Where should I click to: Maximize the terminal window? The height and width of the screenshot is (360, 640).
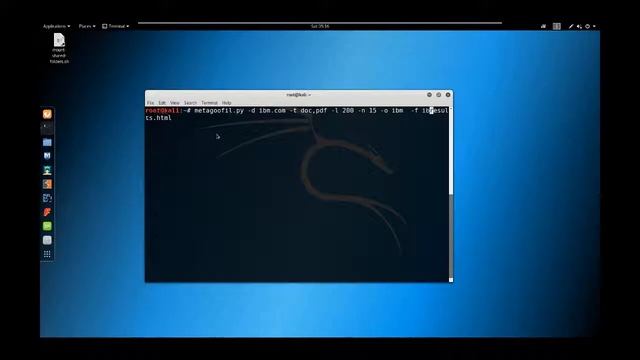coord(439,95)
